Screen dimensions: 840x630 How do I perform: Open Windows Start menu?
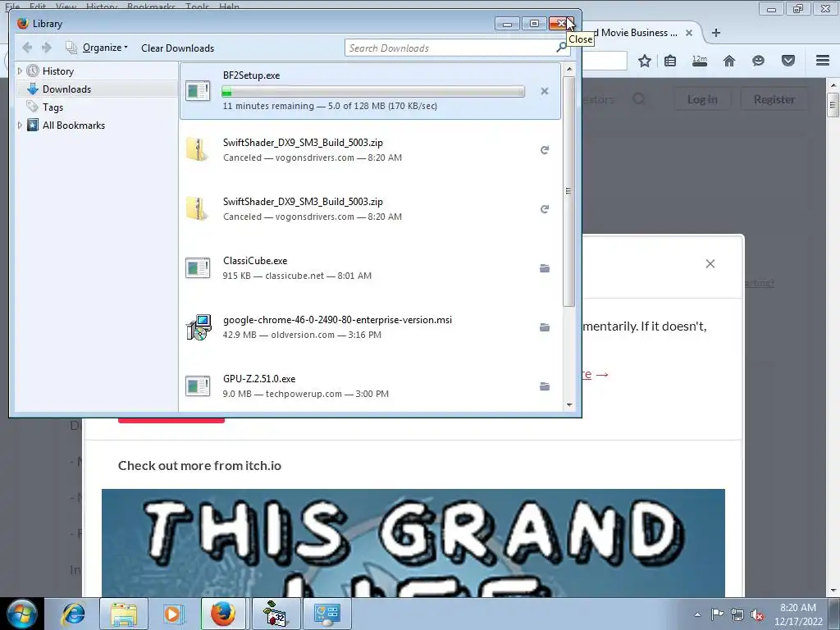(x=22, y=614)
